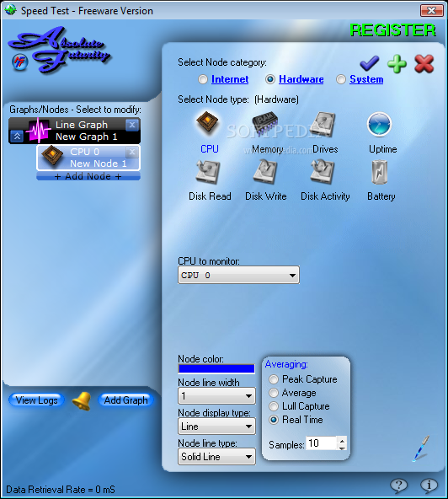Select the Internet category radio button
This screenshot has width=448, height=499.
pyautogui.click(x=203, y=79)
